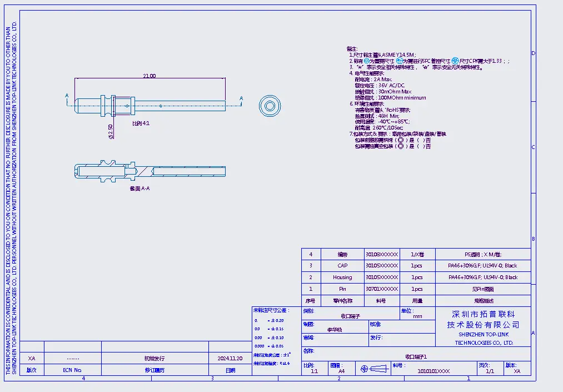Click the CAP cell in parts table
Screen dimensions: 563x392
click(342, 265)
